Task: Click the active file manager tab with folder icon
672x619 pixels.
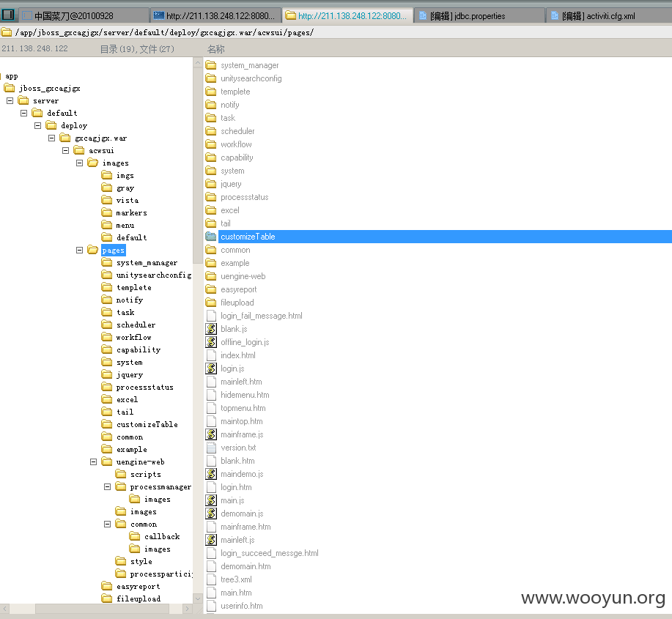Action: click(347, 16)
